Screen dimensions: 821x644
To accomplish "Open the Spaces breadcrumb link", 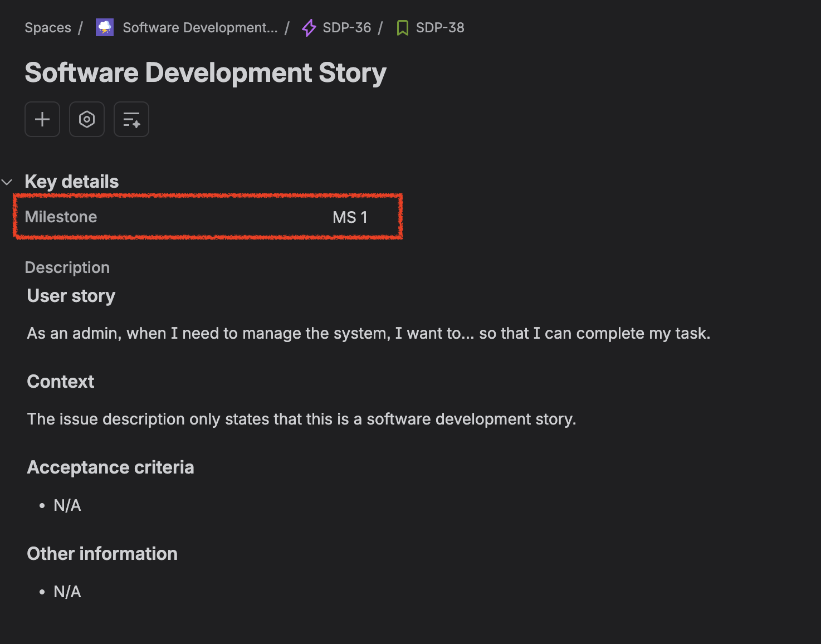I will 48,28.
